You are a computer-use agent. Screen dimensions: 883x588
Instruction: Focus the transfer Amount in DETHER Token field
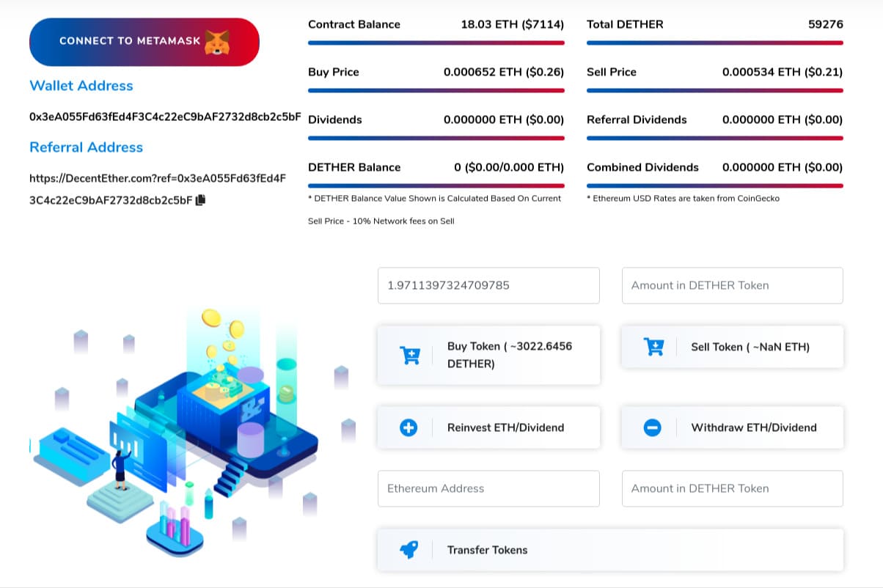tap(733, 488)
